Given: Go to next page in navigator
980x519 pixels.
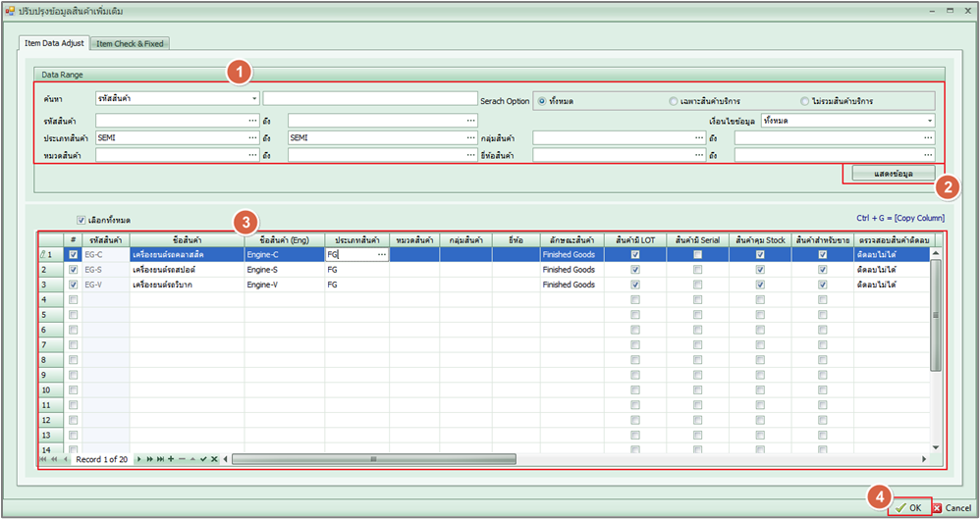Looking at the screenshot, I should pyautogui.click(x=149, y=459).
